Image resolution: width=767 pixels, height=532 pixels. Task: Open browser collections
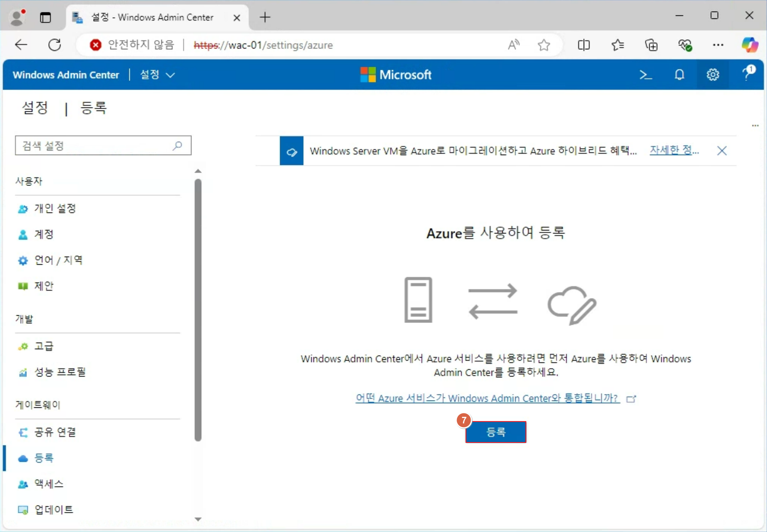[651, 45]
